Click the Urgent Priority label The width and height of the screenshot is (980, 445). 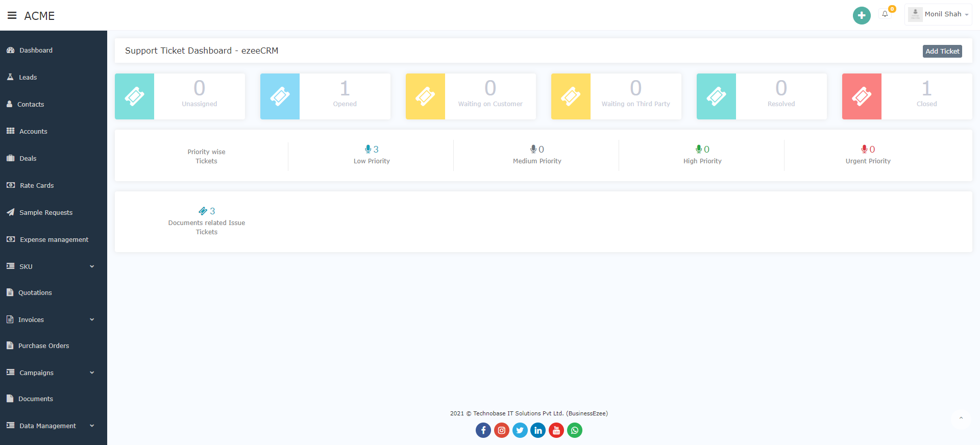pyautogui.click(x=868, y=161)
